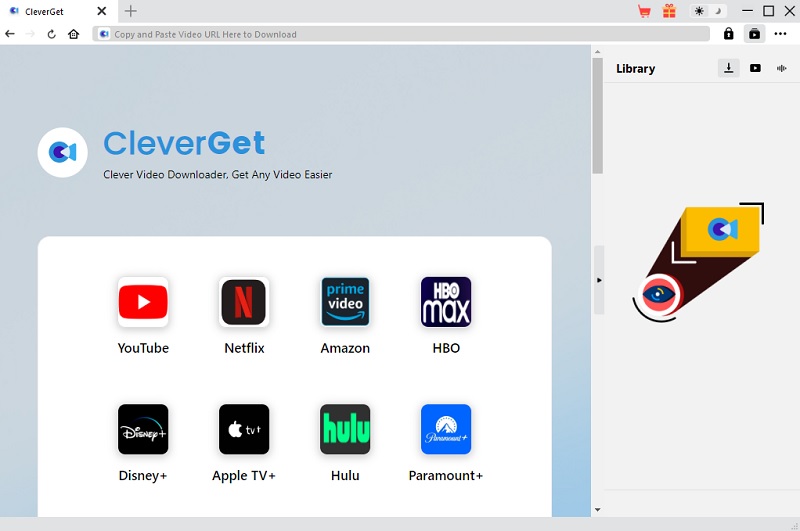This screenshot has height=531, width=800.
Task: Open the Apple TV+ shortcut
Action: (x=244, y=429)
